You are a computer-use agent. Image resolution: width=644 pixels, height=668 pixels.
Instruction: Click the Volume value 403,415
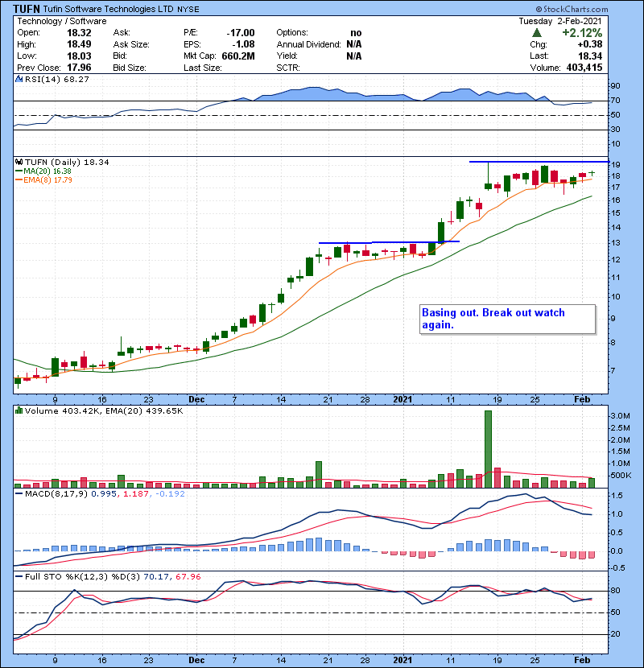pyautogui.click(x=584, y=68)
